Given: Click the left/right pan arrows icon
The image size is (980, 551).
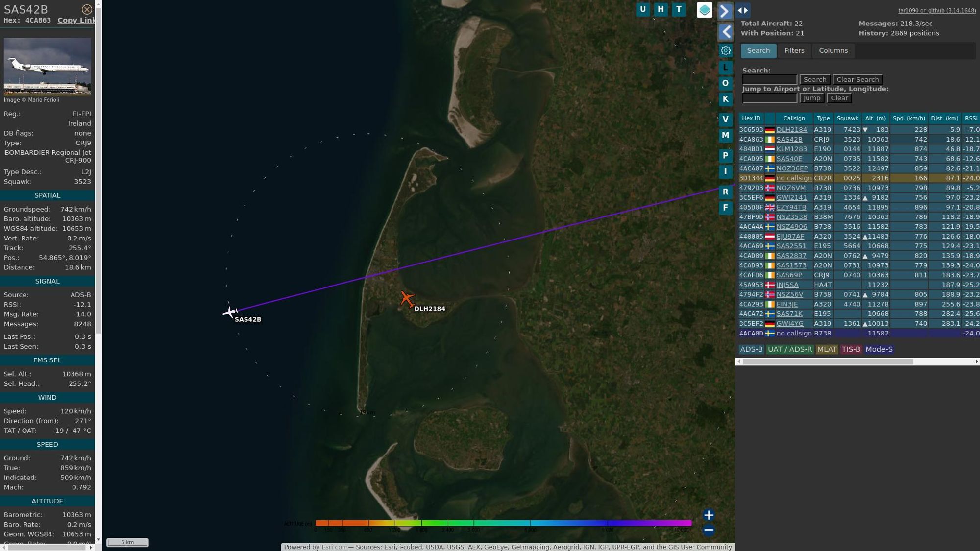Looking at the screenshot, I should click(744, 10).
